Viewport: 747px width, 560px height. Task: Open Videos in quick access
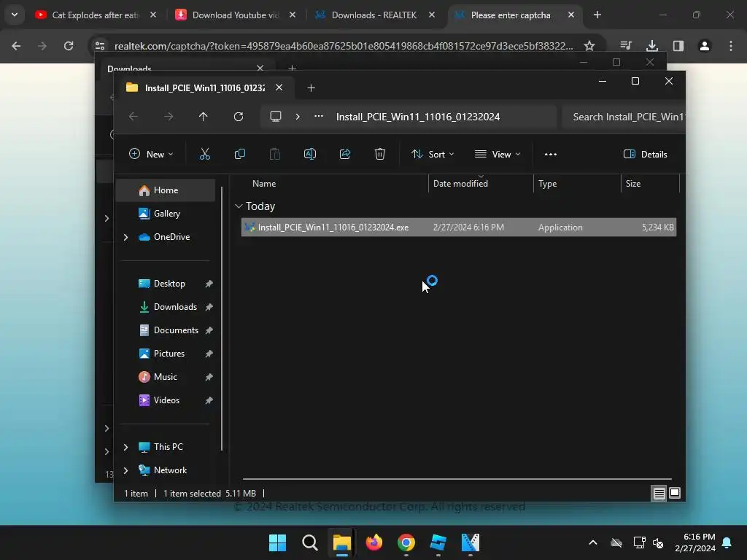coord(166,400)
